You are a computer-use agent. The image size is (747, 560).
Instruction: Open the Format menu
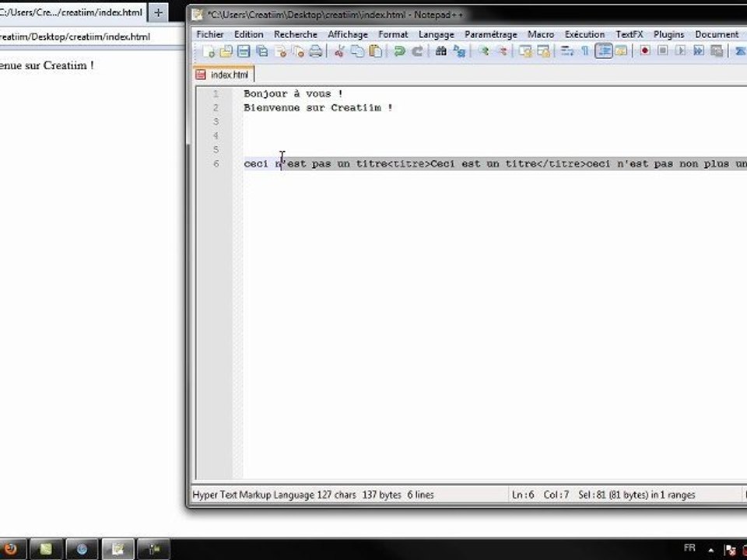coord(393,34)
